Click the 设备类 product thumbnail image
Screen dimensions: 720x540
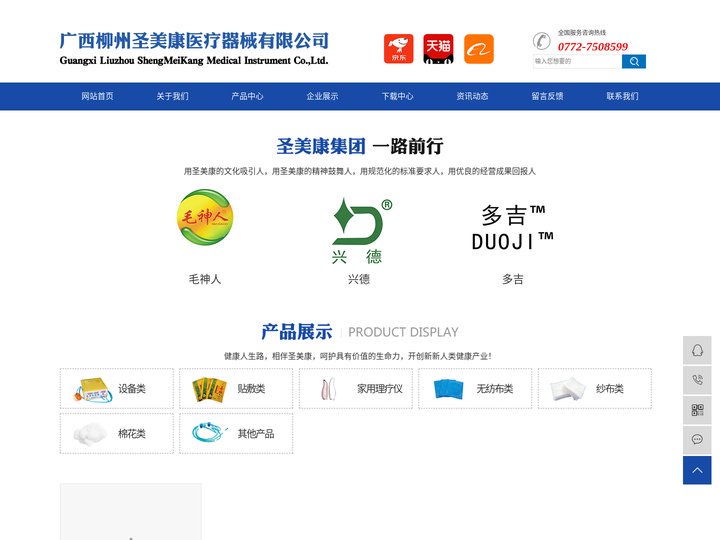tap(93, 390)
